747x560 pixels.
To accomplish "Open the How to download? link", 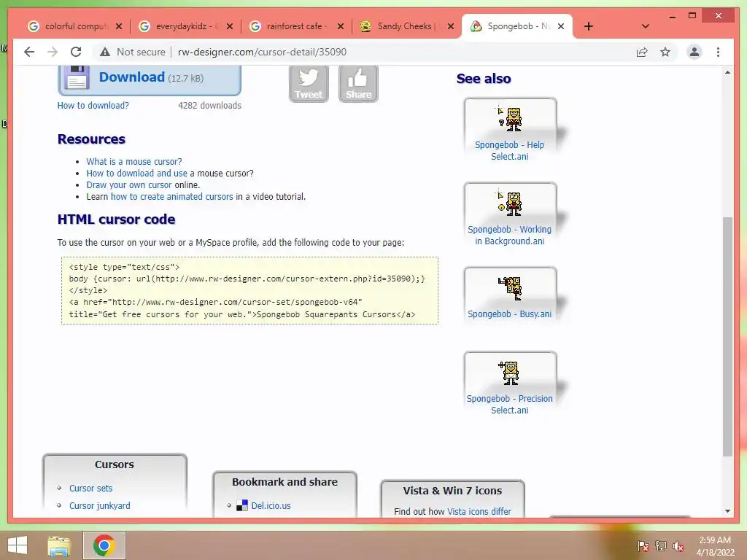I will (93, 105).
